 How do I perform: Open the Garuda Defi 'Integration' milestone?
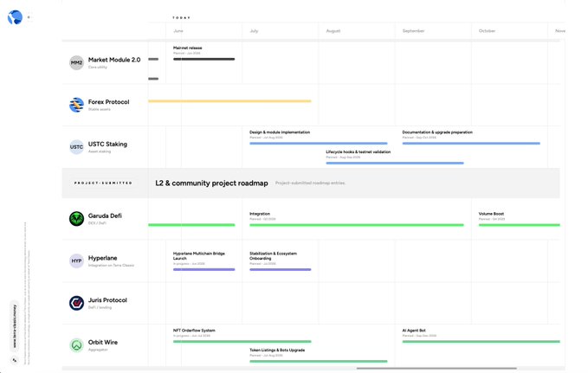click(260, 214)
